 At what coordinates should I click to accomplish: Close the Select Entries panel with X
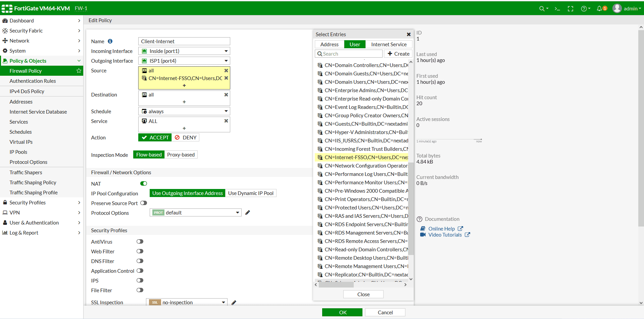pos(409,35)
